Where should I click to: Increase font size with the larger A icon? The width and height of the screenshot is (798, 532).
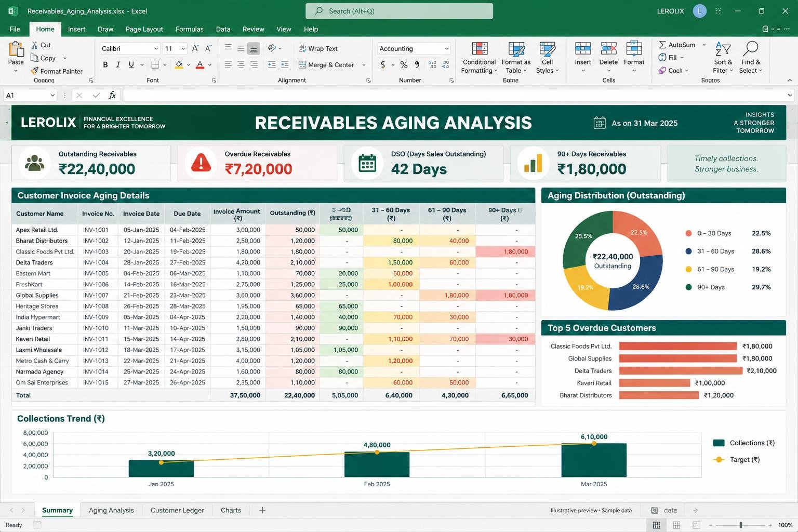(195, 48)
